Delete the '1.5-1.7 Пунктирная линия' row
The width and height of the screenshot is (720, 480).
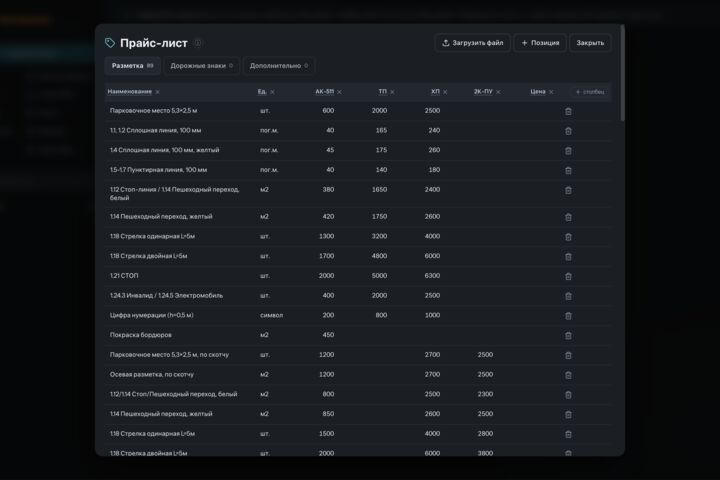coord(568,170)
